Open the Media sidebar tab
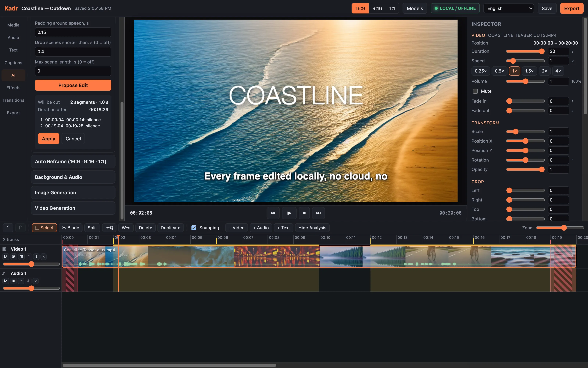588x368 pixels. 13,25
